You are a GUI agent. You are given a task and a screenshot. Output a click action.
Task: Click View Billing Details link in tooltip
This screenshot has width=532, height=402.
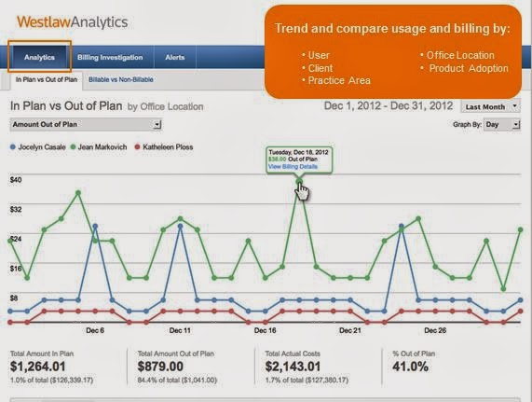[x=293, y=166]
